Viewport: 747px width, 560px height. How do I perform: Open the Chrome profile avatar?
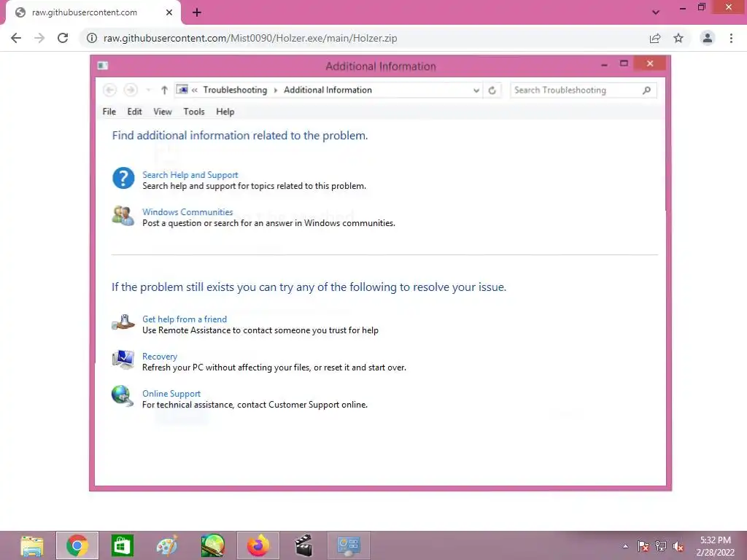tap(708, 38)
